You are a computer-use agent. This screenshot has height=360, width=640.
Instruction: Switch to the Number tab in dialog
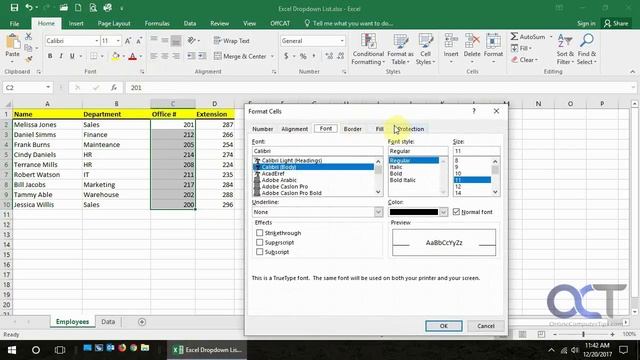click(262, 129)
